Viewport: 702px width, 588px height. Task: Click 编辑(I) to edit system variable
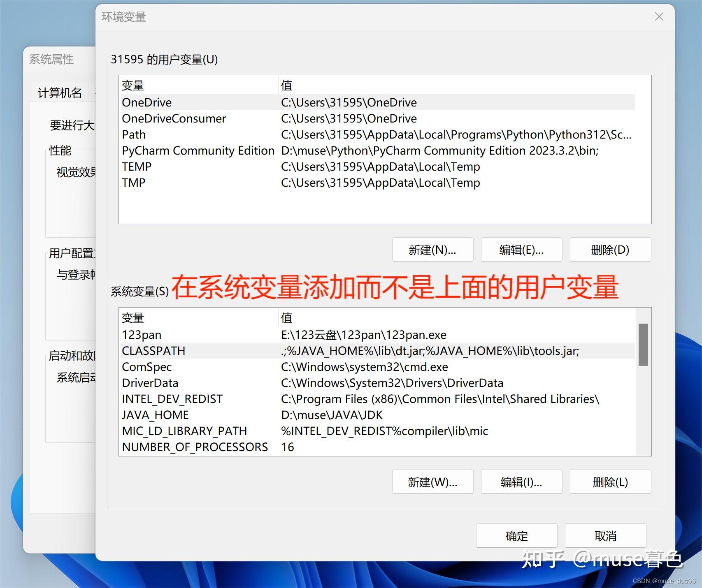tap(521, 482)
